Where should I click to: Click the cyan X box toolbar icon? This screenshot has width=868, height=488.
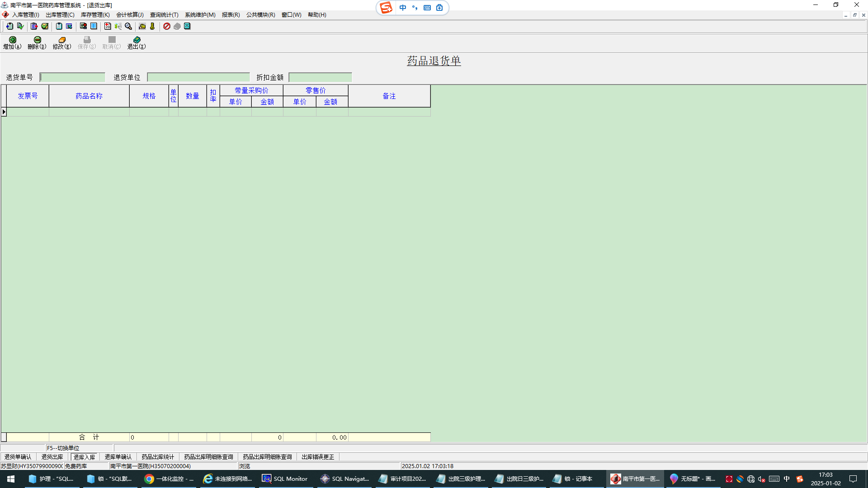[187, 26]
